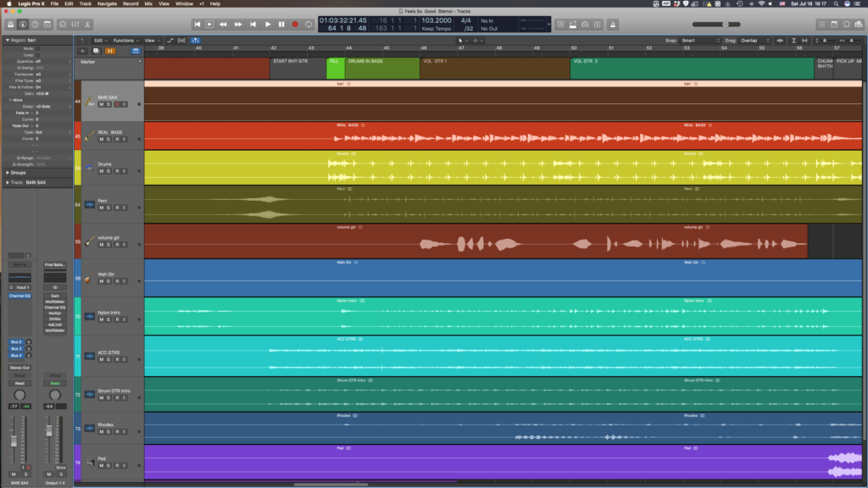Toggle the Cycle mode button
Viewport: 868px width, 488px height.
(309, 25)
